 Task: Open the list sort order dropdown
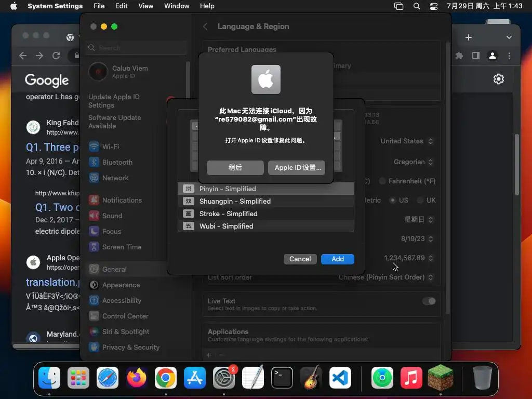click(x=386, y=277)
